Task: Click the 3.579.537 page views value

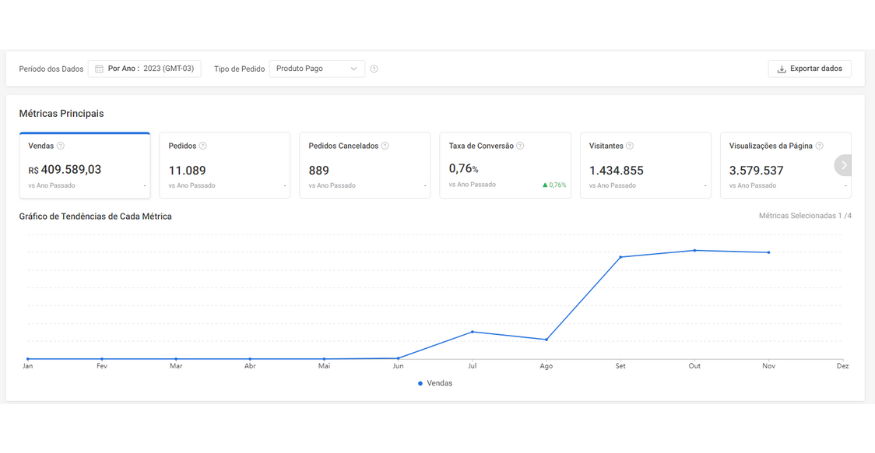Action: pyautogui.click(x=756, y=171)
